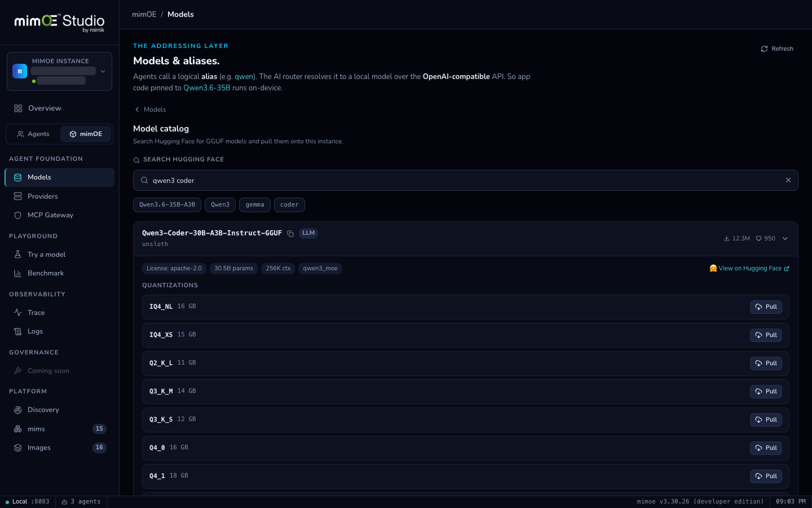Click the qwen alias link in description
The image size is (812, 508).
[x=244, y=77]
